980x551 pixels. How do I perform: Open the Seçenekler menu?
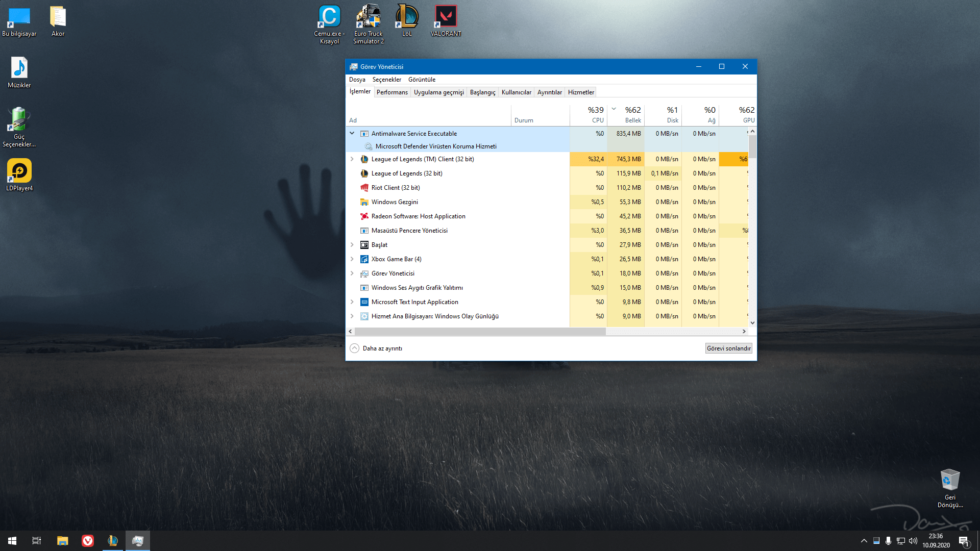pos(386,80)
